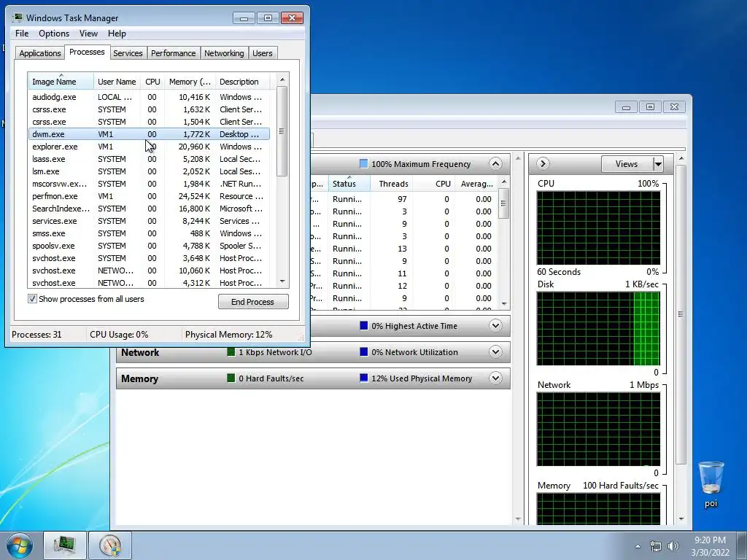The image size is (747, 560).
Task: Toggle Show processes from all users
Action: click(x=32, y=299)
